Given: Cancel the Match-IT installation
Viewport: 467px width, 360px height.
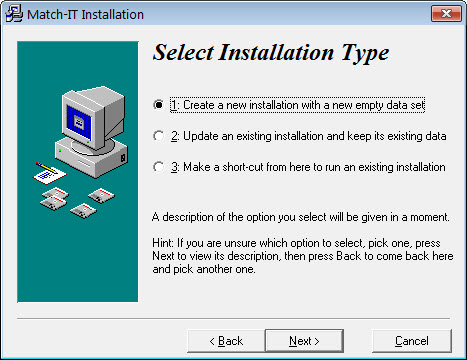Looking at the screenshot, I should click(412, 341).
